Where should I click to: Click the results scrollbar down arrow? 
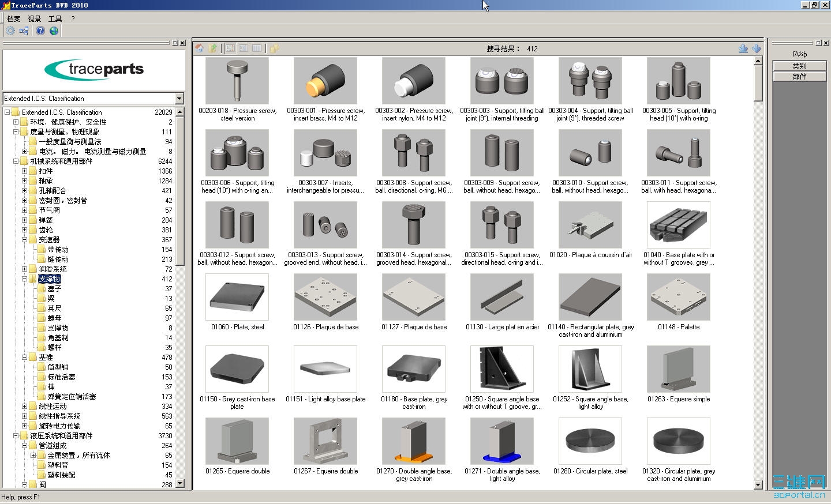point(758,486)
